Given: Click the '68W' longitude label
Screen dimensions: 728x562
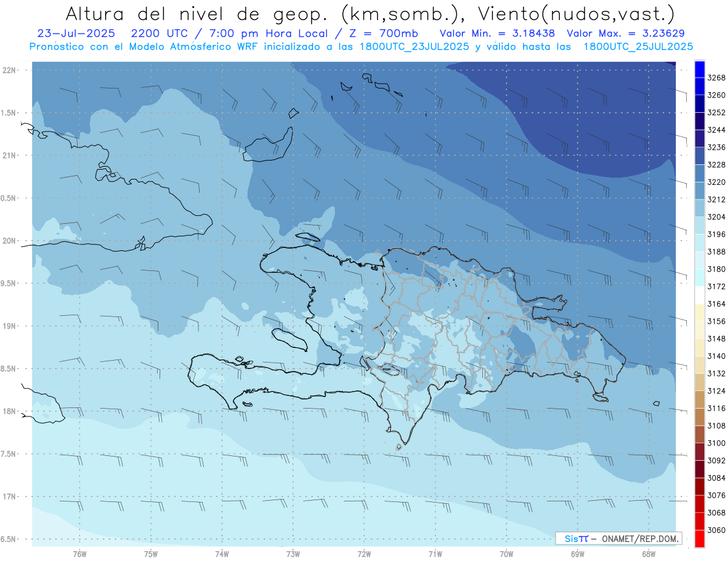Looking at the screenshot, I should point(649,554).
